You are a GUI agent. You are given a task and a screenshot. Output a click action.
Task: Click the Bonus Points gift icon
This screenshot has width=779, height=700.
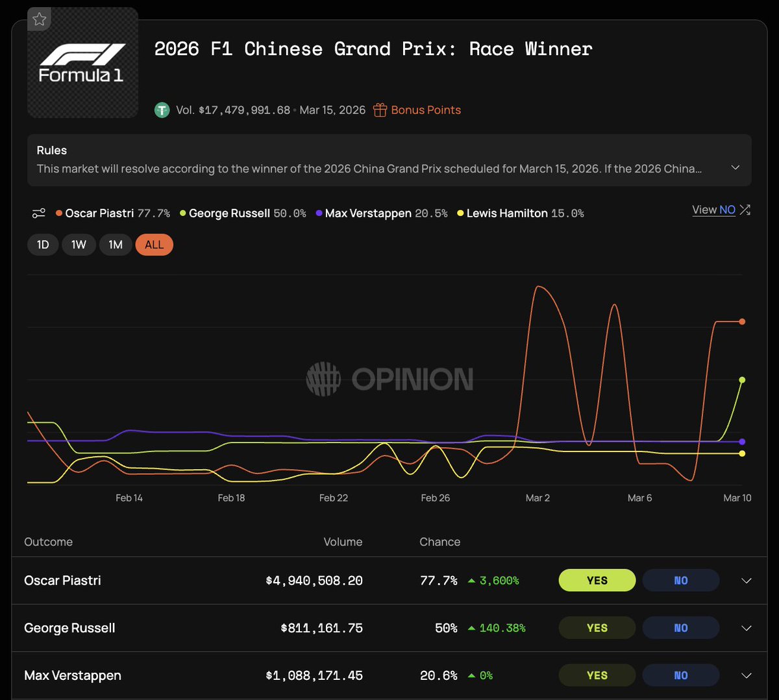(380, 110)
